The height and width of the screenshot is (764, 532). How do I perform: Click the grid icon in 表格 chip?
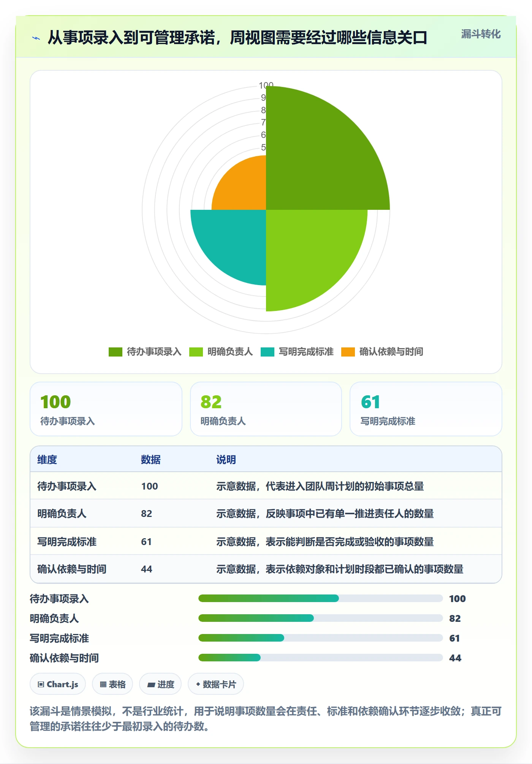[x=103, y=685]
